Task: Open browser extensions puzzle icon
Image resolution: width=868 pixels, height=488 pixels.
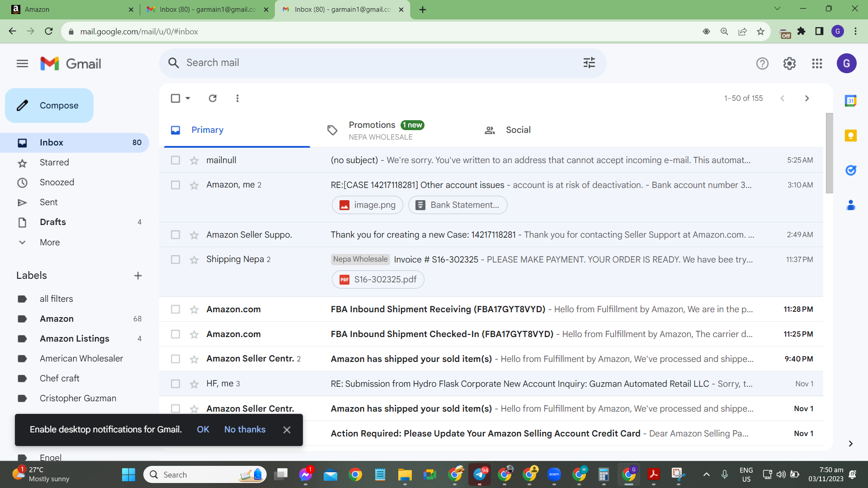Action: pyautogui.click(x=801, y=32)
